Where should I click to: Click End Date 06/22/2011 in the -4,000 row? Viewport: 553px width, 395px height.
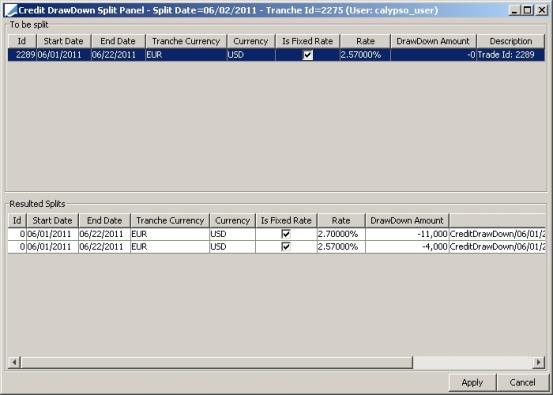104,247
